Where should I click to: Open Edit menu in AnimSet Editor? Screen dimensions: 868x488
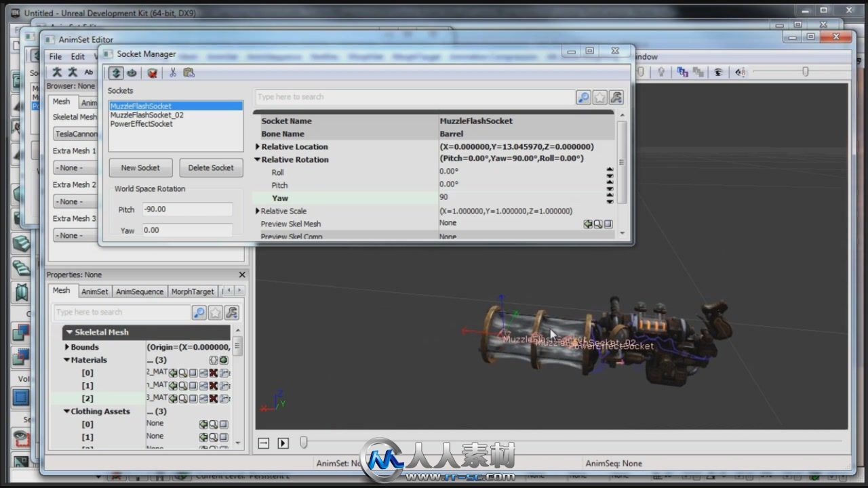click(78, 56)
